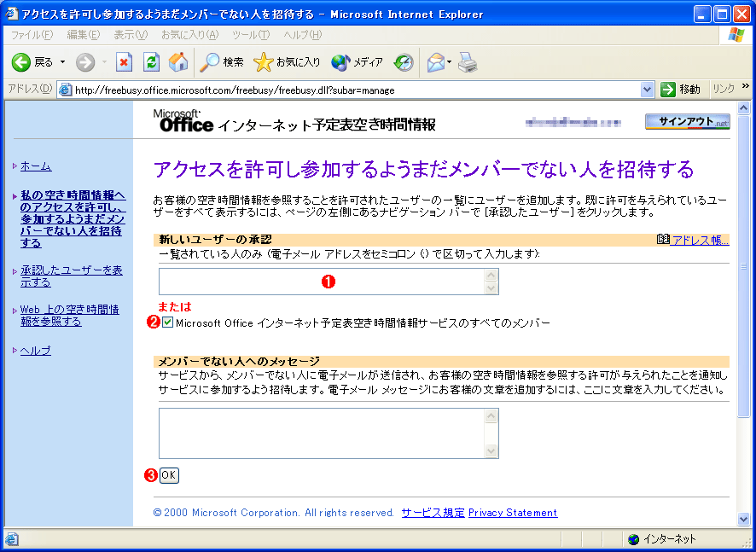Open the Mail button dropdown arrow
756x552 pixels.
pos(450,61)
